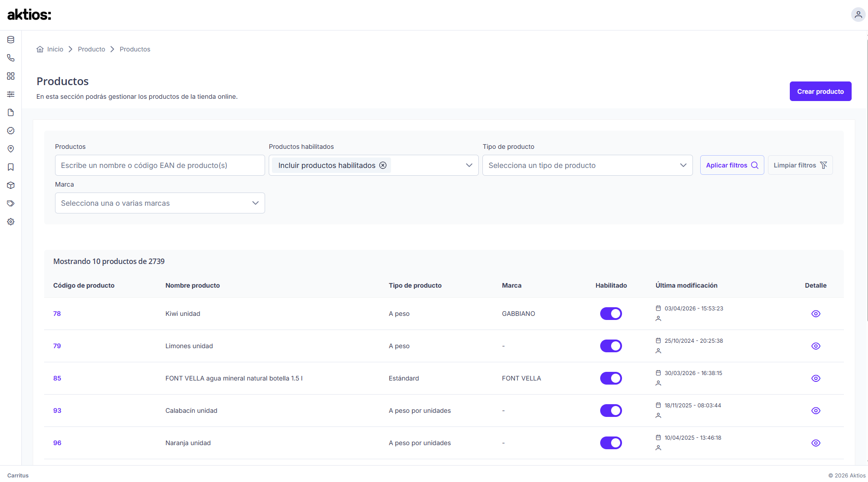View details of Naranja unidad
Screen dimensions: 868x482
pos(816,443)
